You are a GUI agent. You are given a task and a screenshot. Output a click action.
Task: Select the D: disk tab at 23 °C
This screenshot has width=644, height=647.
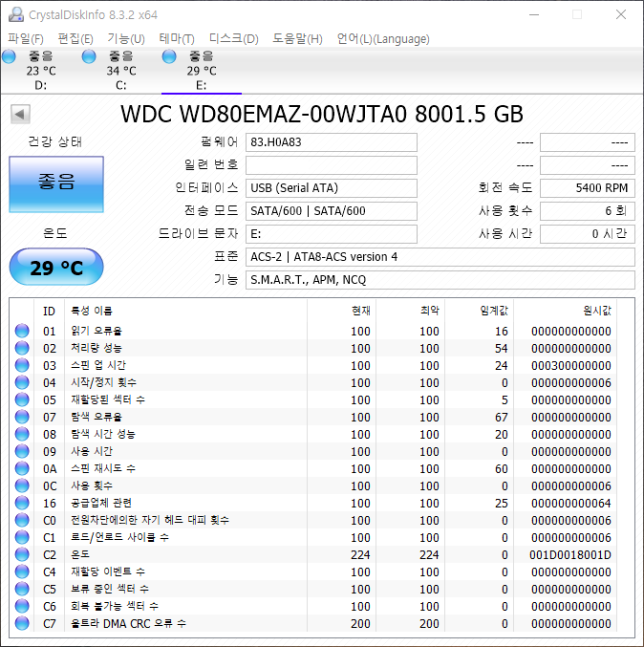coord(41,71)
